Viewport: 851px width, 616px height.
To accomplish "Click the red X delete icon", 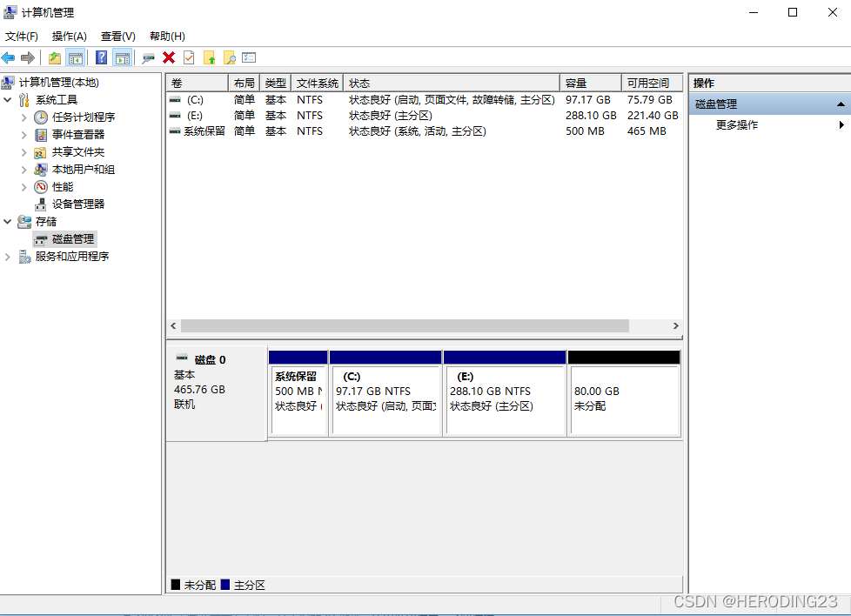I will coord(169,57).
